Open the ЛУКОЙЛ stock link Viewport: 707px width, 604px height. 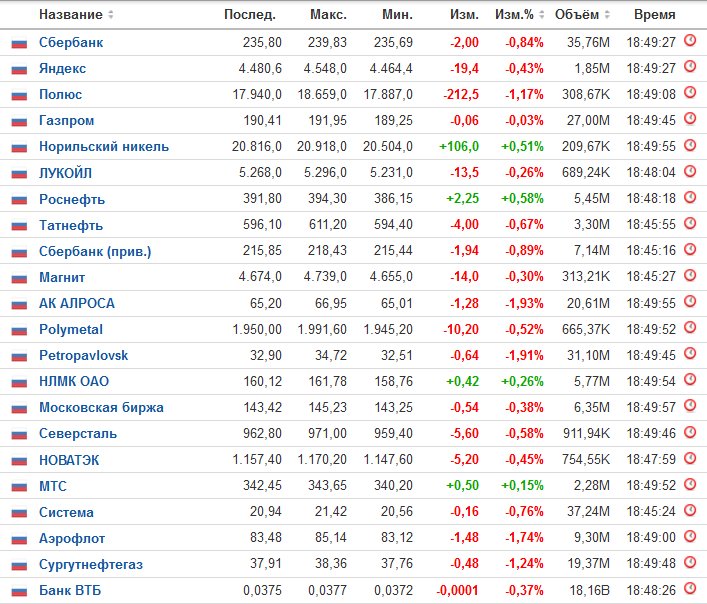click(65, 173)
